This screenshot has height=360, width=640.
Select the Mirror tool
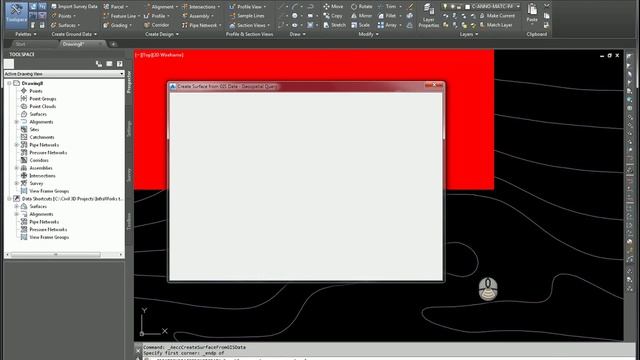(x=362, y=16)
